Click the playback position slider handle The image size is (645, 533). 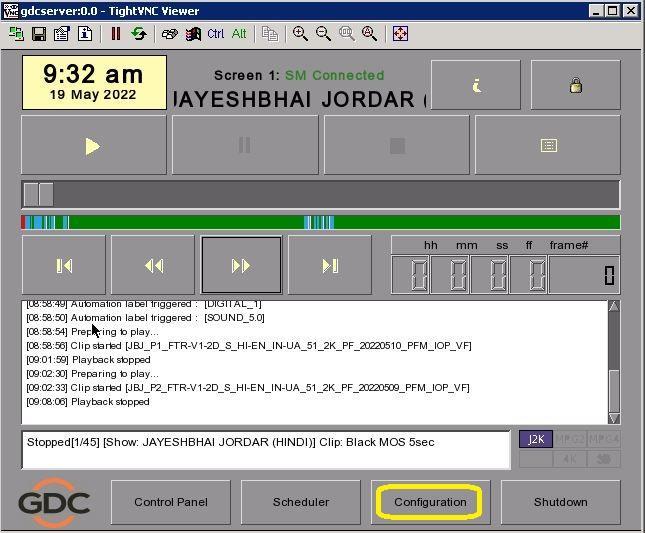[38, 194]
